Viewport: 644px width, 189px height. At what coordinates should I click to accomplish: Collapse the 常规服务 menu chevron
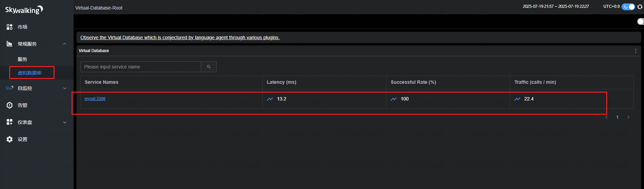point(65,44)
